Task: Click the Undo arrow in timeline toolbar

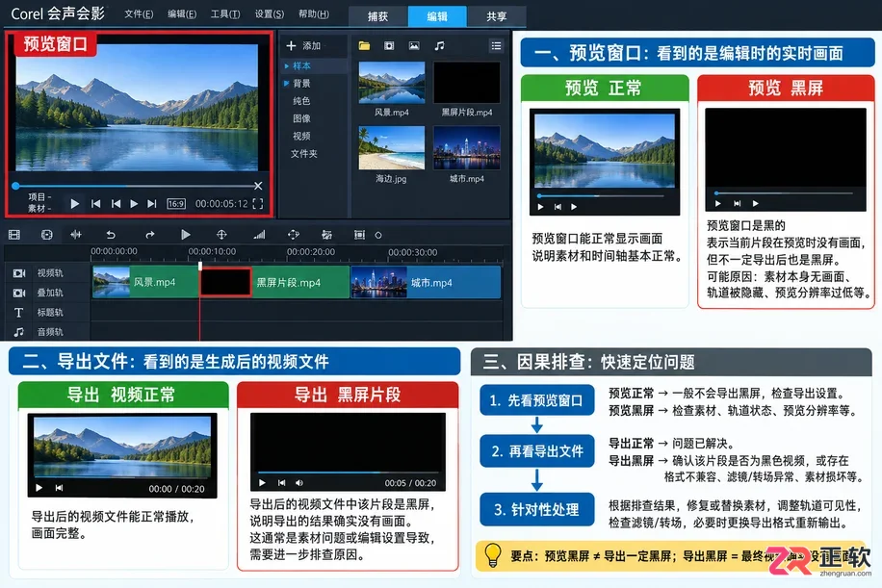Action: (x=111, y=235)
